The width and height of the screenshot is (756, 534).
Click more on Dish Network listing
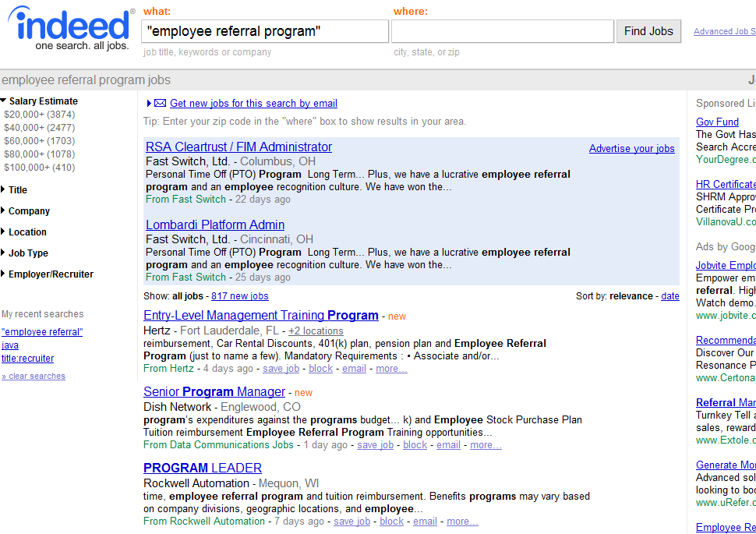coord(486,445)
